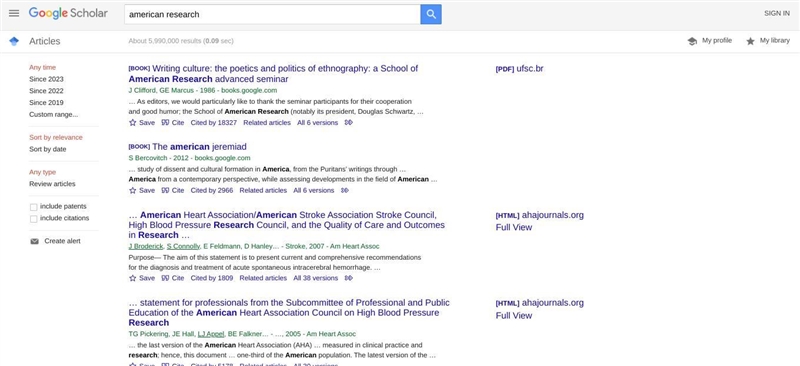Open author J Broderick profile
Viewport: 800px width, 366px height.
pos(146,246)
